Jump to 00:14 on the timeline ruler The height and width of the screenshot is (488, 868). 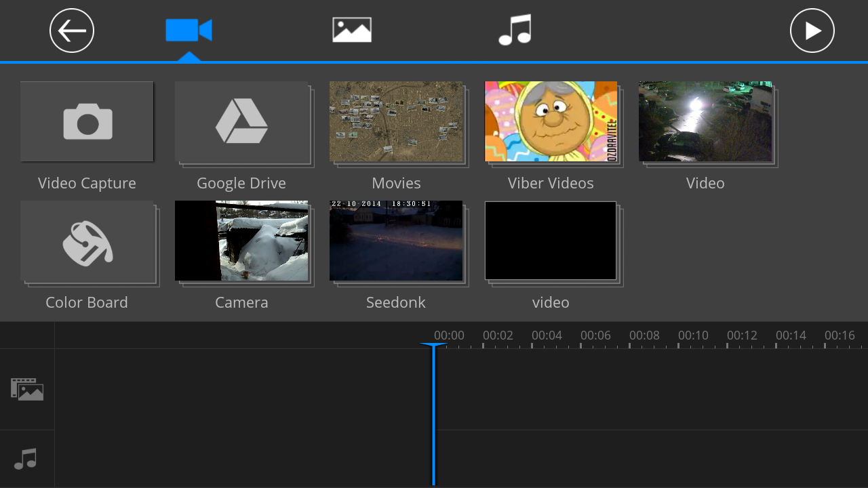coord(791,335)
